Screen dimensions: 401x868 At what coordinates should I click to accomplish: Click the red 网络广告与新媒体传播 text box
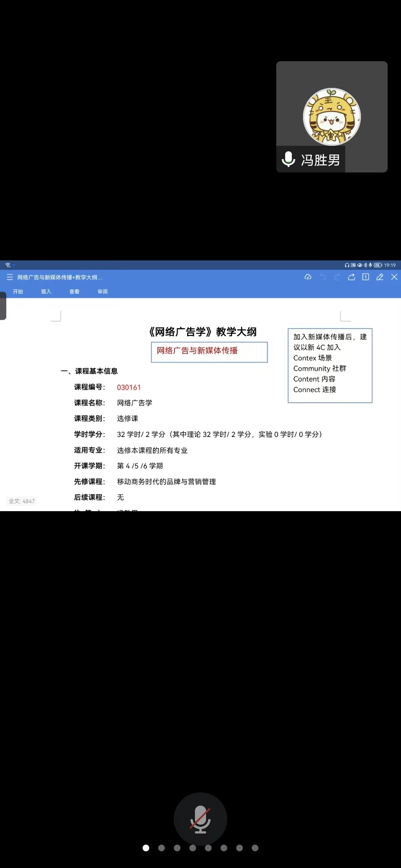(x=209, y=352)
